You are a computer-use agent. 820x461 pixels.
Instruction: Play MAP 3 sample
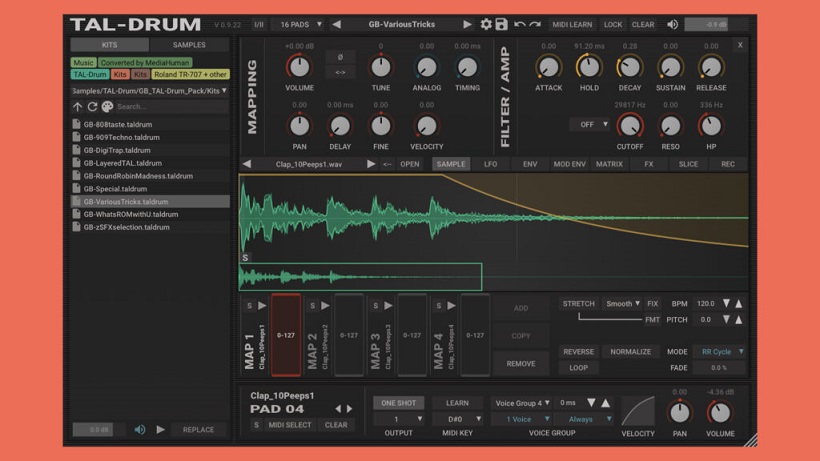pyautogui.click(x=388, y=306)
